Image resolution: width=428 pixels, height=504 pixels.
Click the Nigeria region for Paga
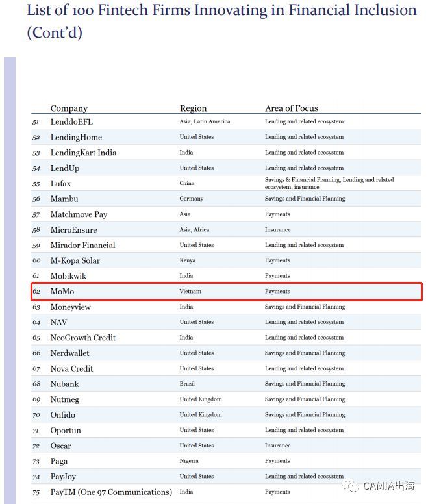click(190, 461)
